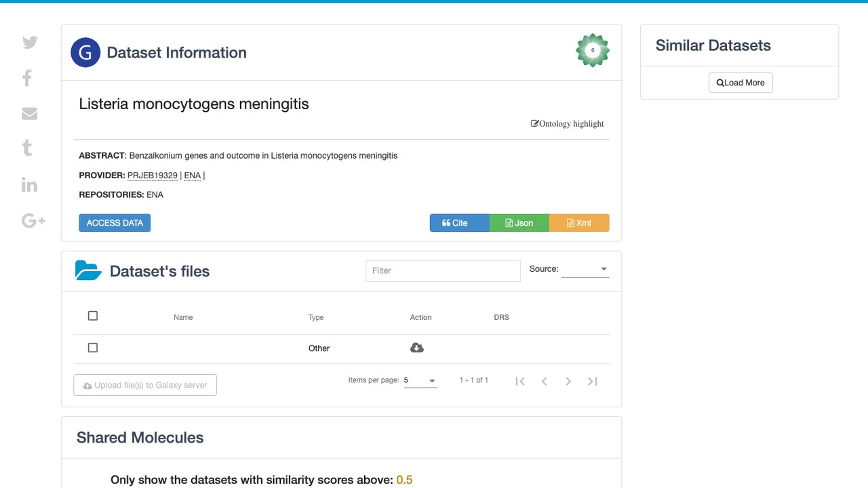Go to next page of files
This screenshot has height=488, width=868.
coord(568,381)
